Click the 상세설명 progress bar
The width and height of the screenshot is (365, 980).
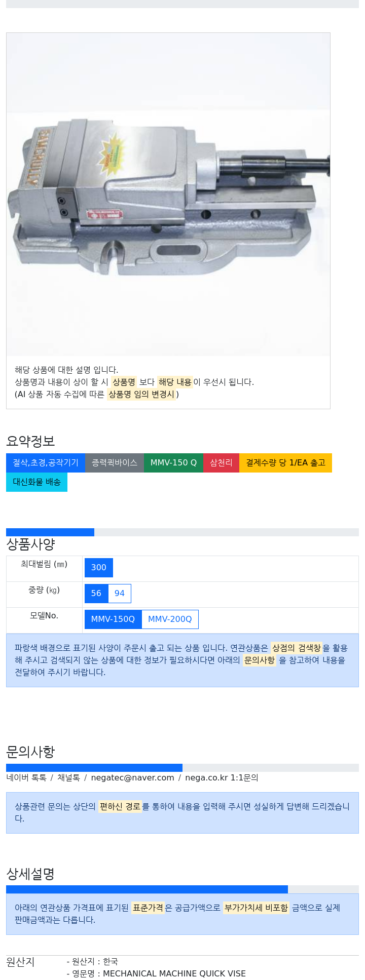tap(182, 890)
